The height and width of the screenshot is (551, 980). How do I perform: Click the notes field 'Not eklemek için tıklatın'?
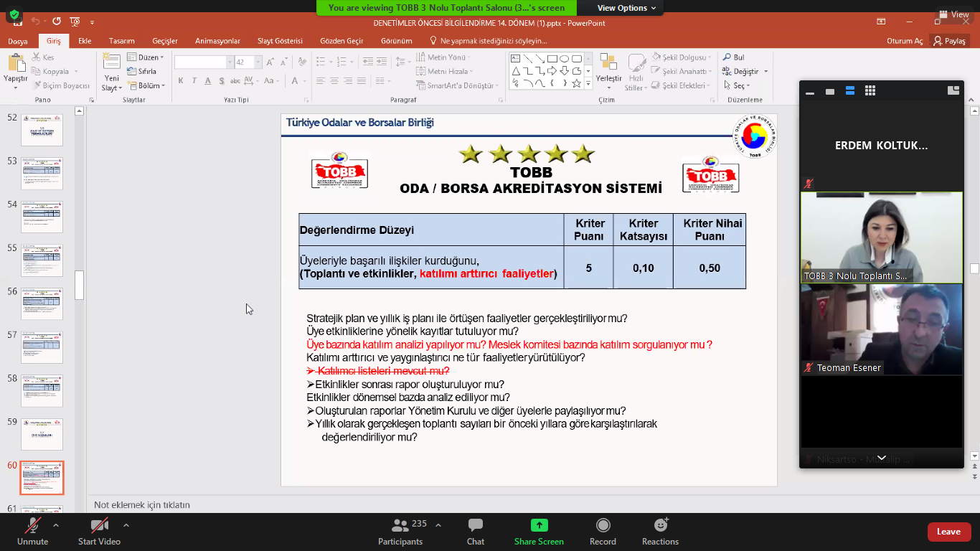(142, 504)
